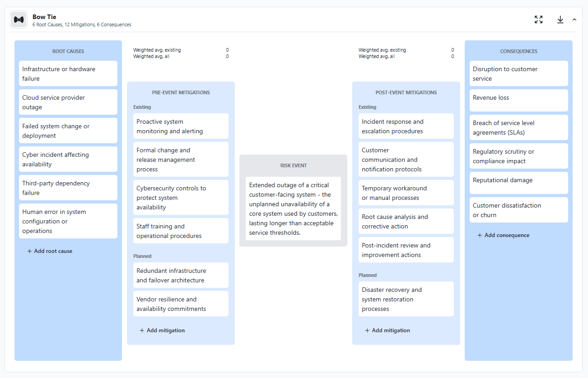Open the Third-party dependency failure cause
This screenshot has width=588, height=378.
coord(68,188)
